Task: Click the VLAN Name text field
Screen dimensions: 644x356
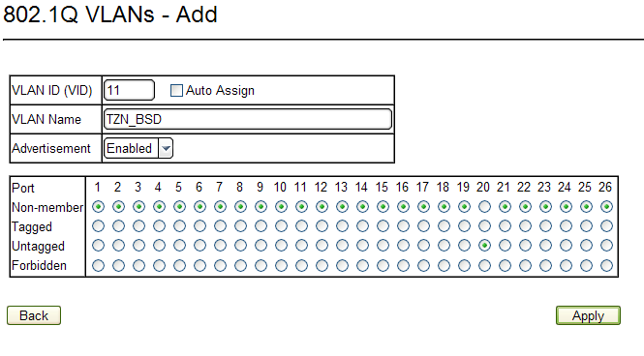Action: [248, 119]
